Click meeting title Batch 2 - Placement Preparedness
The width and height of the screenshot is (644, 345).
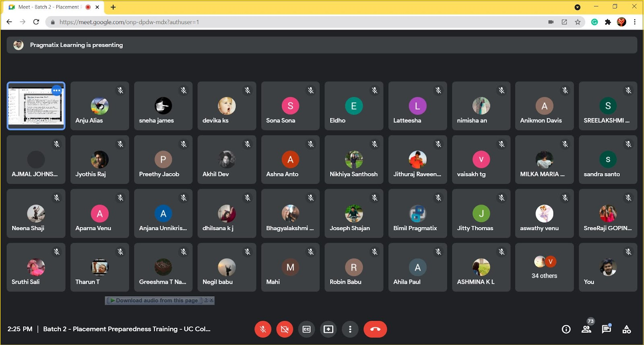[x=126, y=329]
